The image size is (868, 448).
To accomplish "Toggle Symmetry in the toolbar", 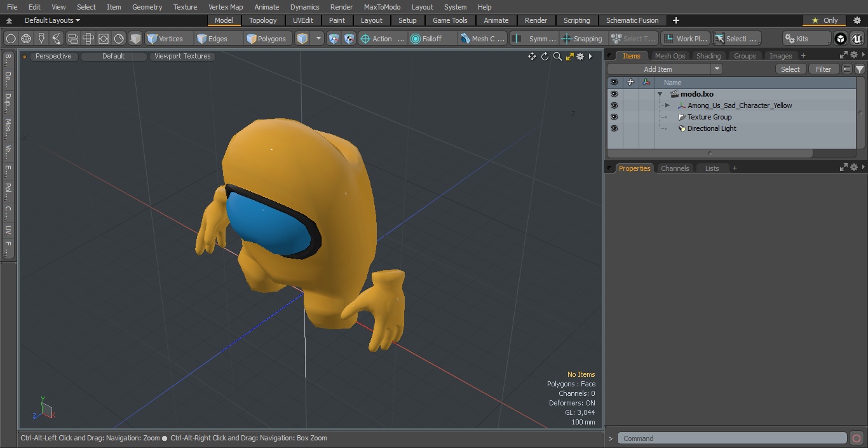I will [x=534, y=39].
